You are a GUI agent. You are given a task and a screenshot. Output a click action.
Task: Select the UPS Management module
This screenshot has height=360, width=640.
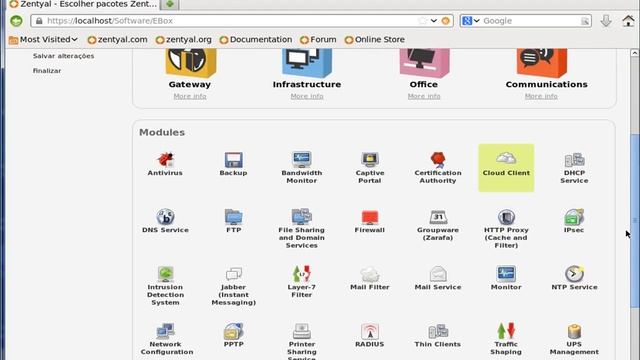coord(574,339)
